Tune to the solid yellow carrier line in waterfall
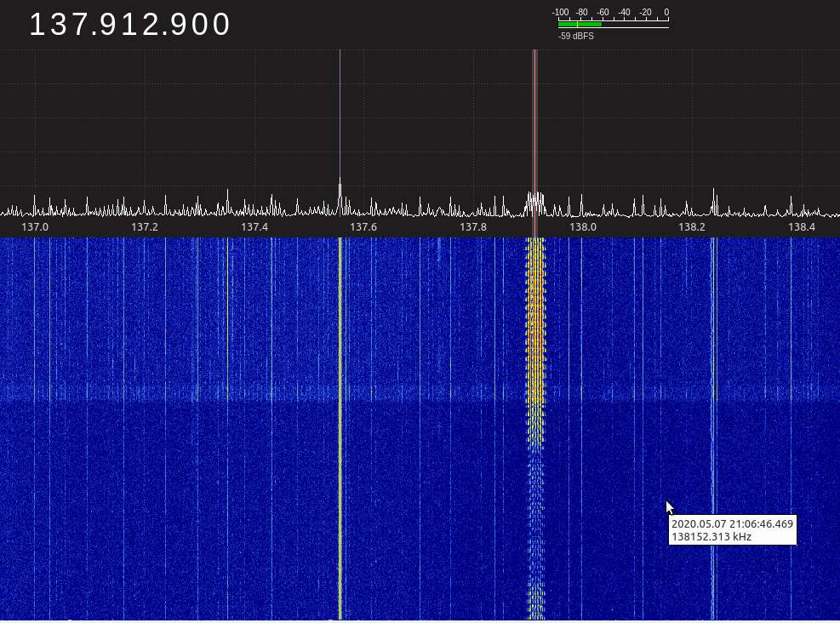The height and width of the screenshot is (623, 840). coord(340,426)
